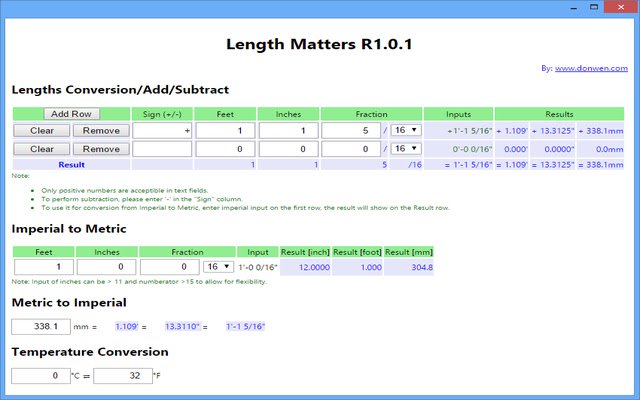Select the Fahrenheit temperature field showing 32
This screenshot has height=400, width=640.
pyautogui.click(x=123, y=376)
